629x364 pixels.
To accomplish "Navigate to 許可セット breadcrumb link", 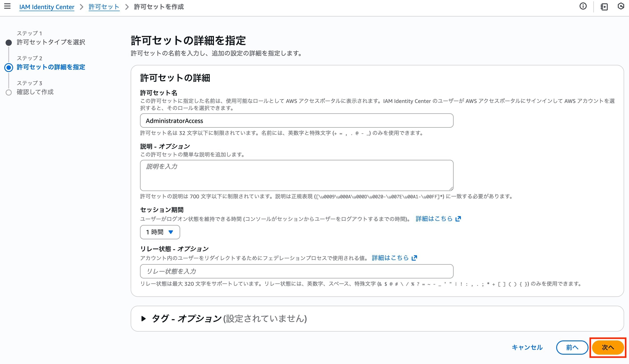I will 104,7.
